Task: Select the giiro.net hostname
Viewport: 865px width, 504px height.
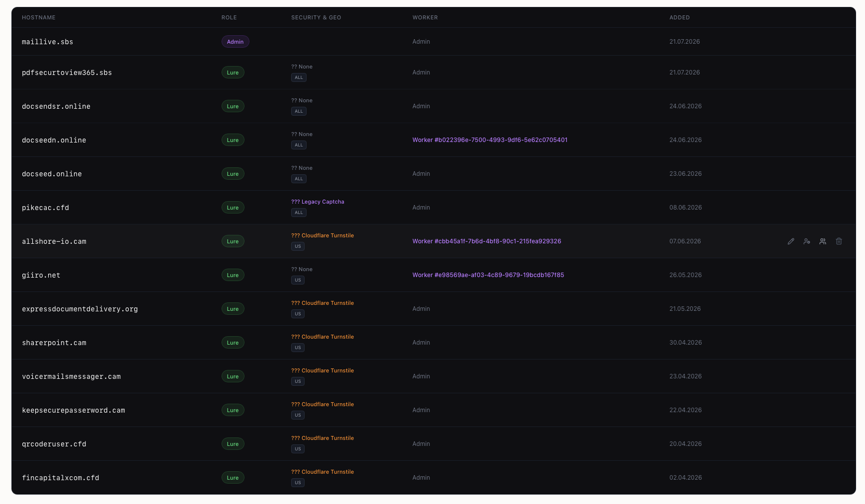Action: click(x=41, y=275)
